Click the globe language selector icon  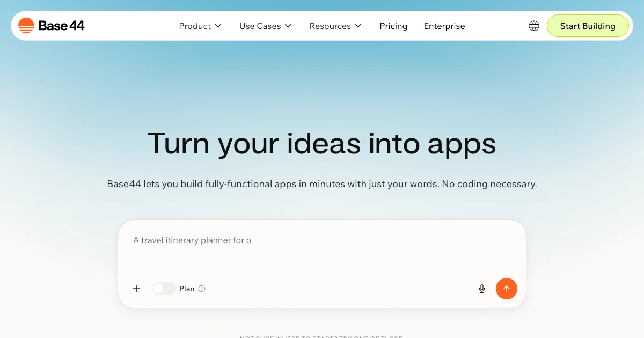tap(534, 26)
